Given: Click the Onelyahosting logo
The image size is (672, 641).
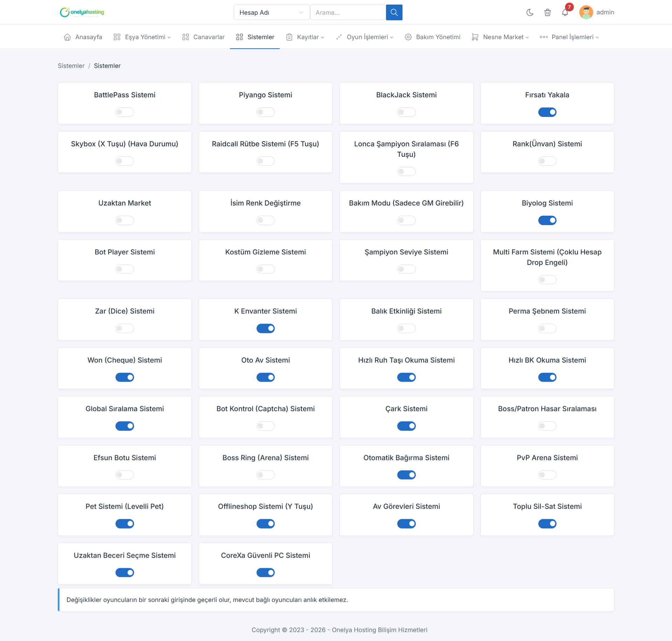Looking at the screenshot, I should [x=82, y=12].
